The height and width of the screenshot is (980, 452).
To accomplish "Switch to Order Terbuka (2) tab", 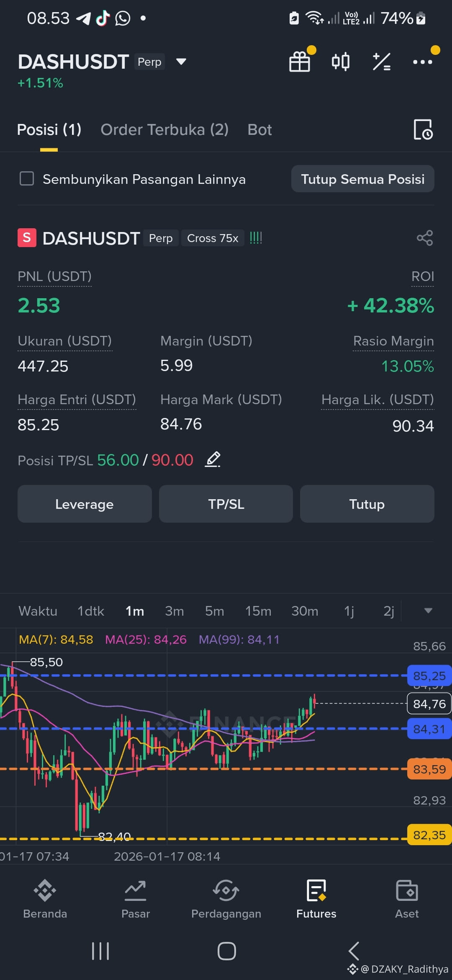I will click(164, 130).
